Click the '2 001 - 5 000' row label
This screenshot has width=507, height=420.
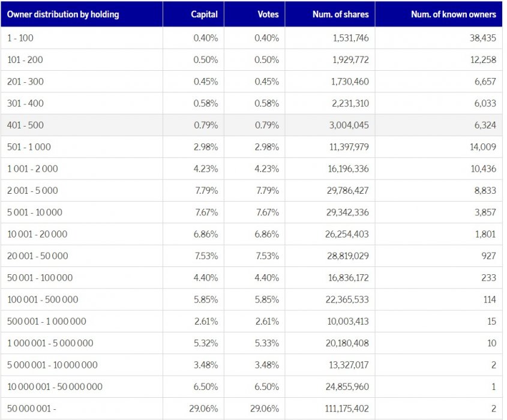tap(32, 191)
